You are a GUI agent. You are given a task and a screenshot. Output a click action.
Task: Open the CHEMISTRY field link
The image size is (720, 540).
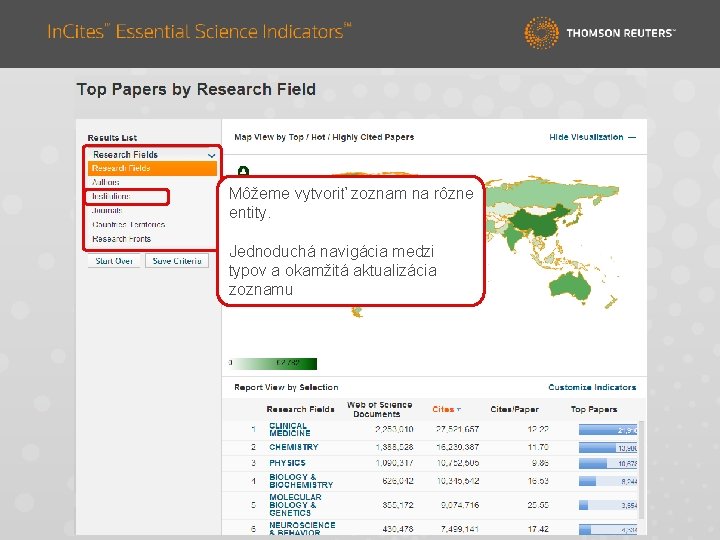[x=293, y=447]
